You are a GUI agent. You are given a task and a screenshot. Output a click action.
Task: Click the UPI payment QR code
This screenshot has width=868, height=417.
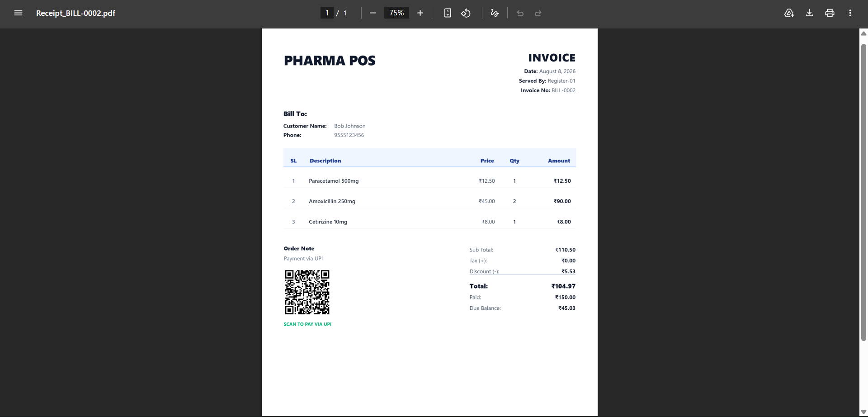(307, 292)
